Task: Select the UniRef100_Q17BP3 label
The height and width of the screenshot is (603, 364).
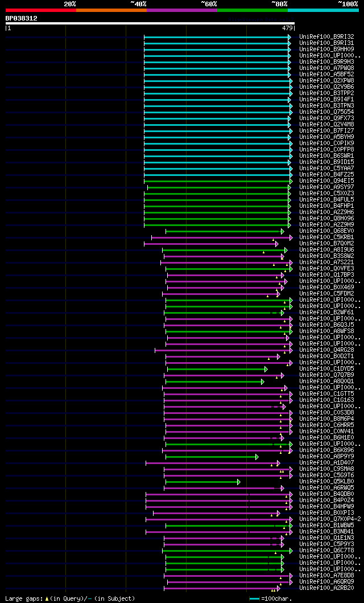Action: [327, 274]
